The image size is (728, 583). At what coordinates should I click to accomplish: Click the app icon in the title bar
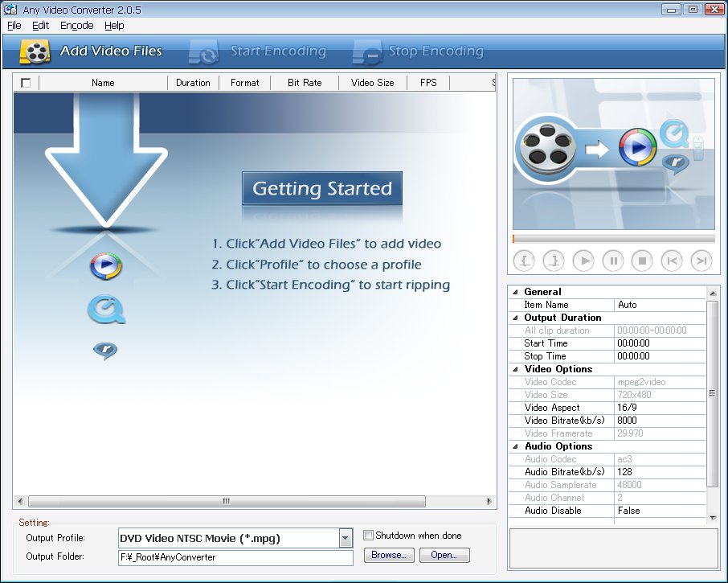coord(10,9)
